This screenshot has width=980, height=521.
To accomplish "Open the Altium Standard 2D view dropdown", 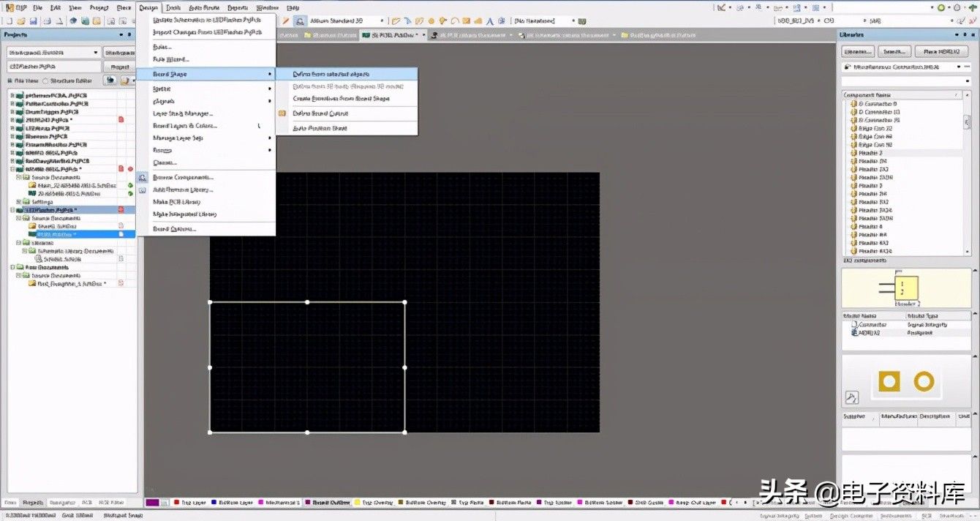I will click(x=380, y=21).
